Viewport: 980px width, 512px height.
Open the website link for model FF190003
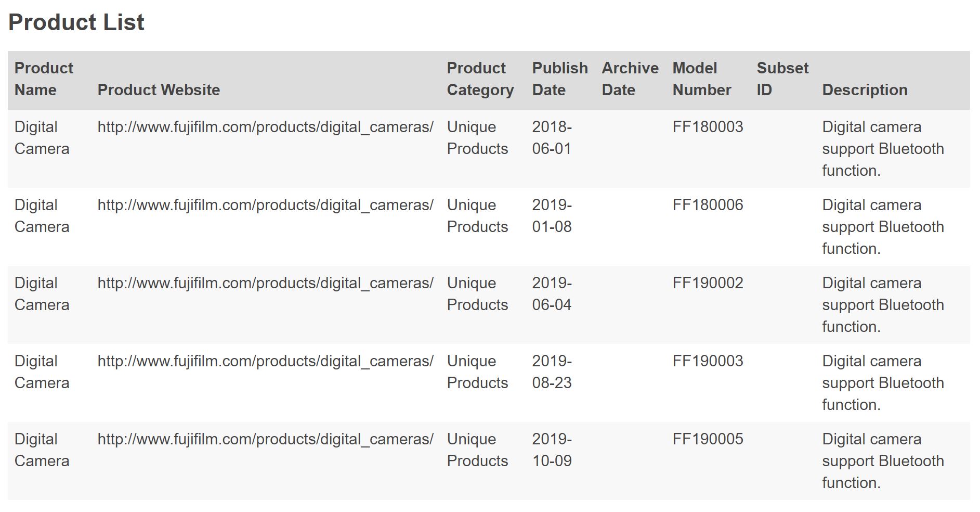(265, 361)
